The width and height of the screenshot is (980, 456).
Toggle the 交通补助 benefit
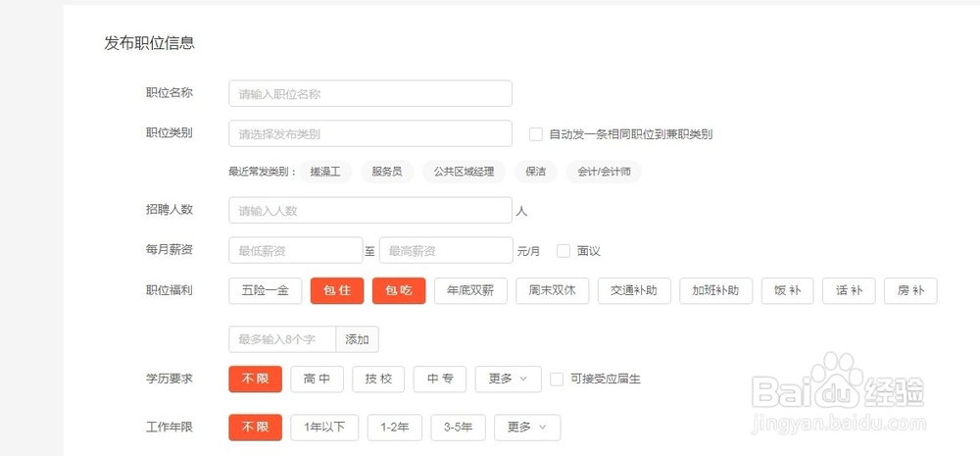point(634,291)
